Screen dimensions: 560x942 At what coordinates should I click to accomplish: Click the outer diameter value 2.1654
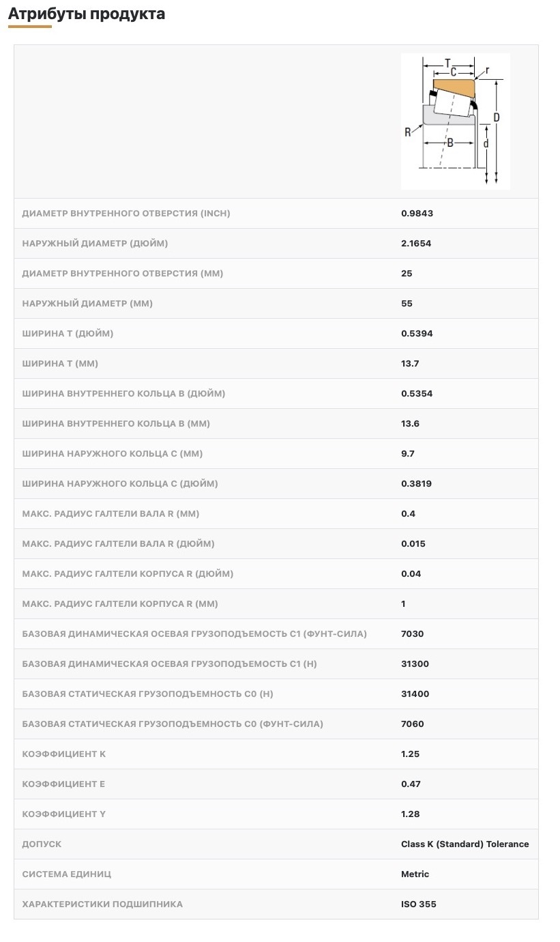416,244
